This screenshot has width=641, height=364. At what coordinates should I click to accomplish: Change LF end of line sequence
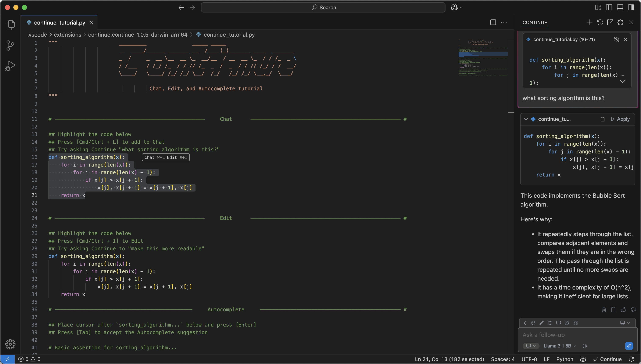547,359
